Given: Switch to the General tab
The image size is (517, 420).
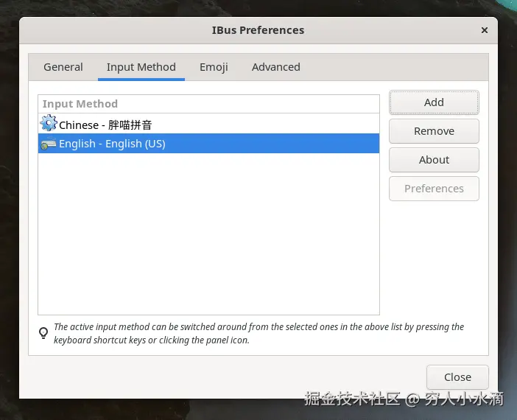Looking at the screenshot, I should [x=63, y=67].
